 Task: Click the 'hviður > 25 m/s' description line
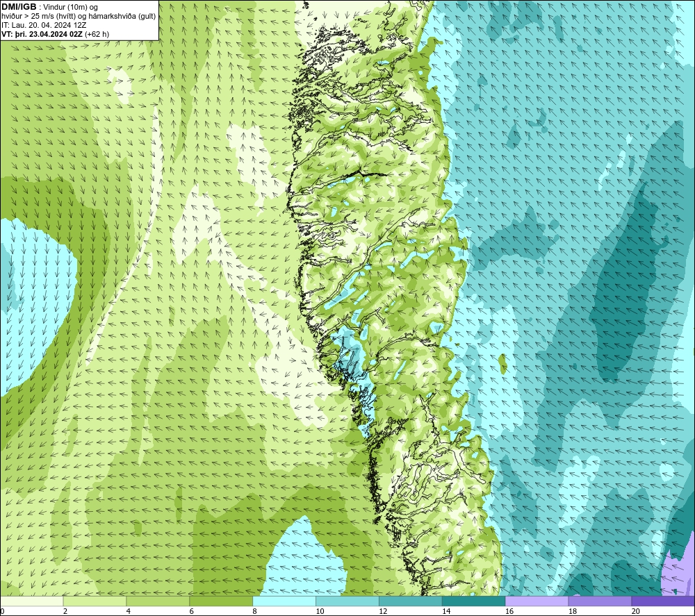pyautogui.click(x=79, y=17)
